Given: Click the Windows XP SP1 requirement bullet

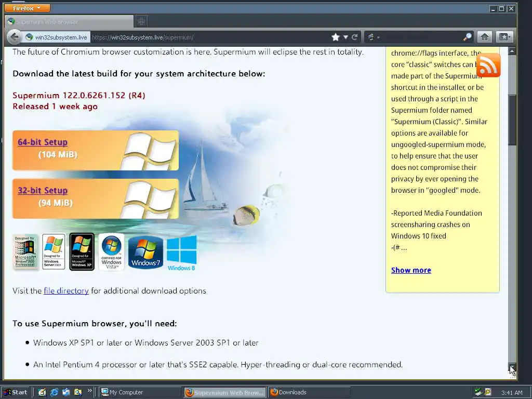Looking at the screenshot, I should 145,343.
